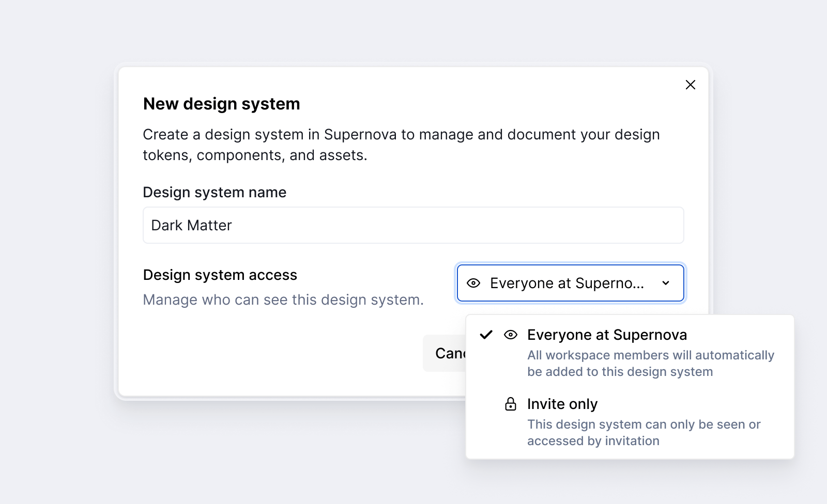Screen dimensions: 827x504
Task: Click the eye icon inside the combo box
Action: click(473, 283)
